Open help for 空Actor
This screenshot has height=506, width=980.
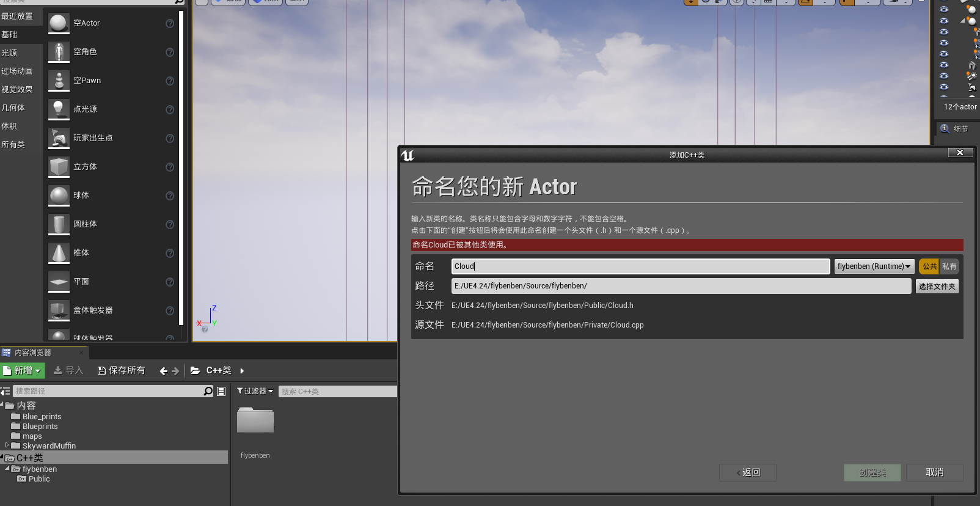(x=170, y=24)
